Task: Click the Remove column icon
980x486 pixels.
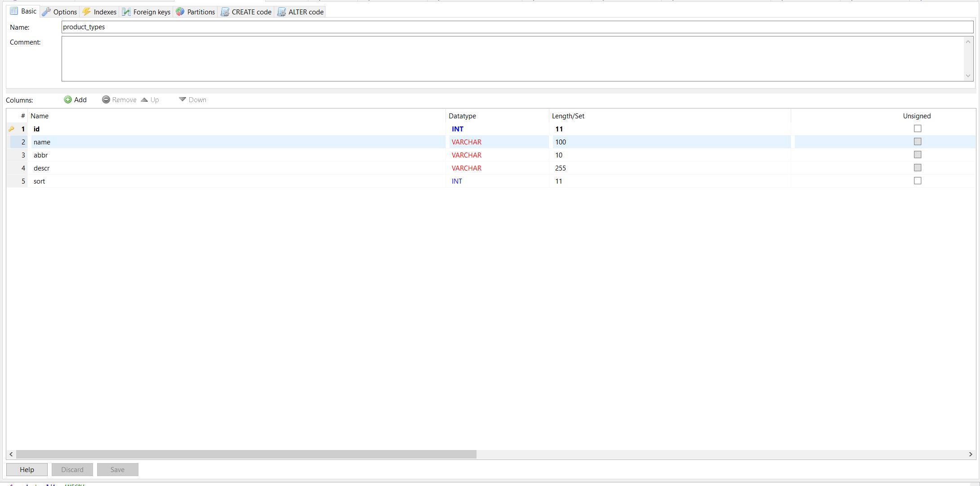Action: (106, 99)
